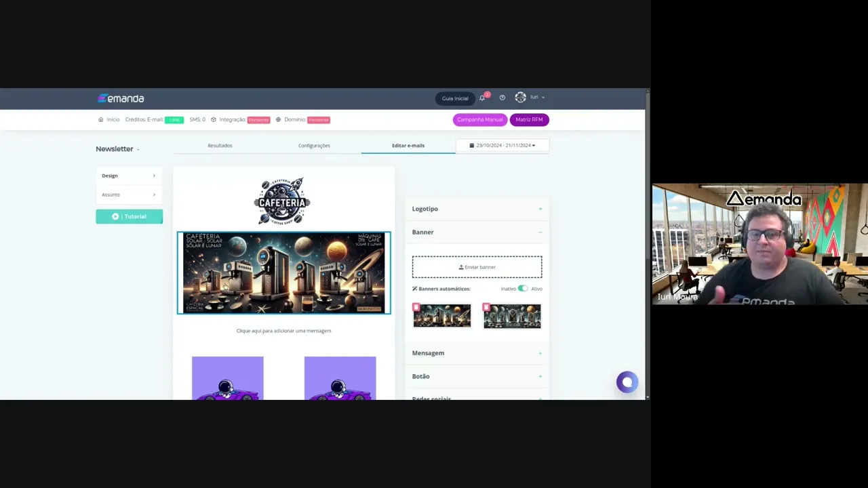Click the Emanda logo in the header
This screenshot has width=868, height=488.
tap(120, 98)
